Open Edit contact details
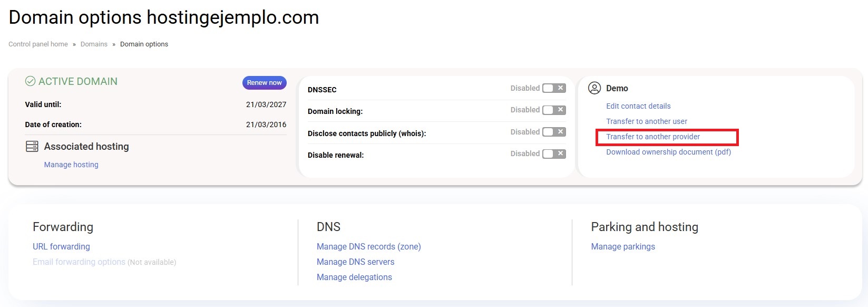The height and width of the screenshot is (307, 868). click(x=638, y=106)
